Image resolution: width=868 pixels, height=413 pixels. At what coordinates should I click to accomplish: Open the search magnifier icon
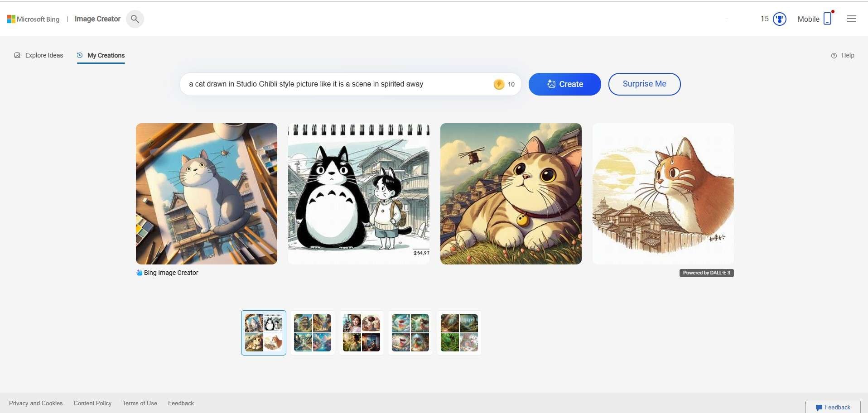(x=135, y=19)
